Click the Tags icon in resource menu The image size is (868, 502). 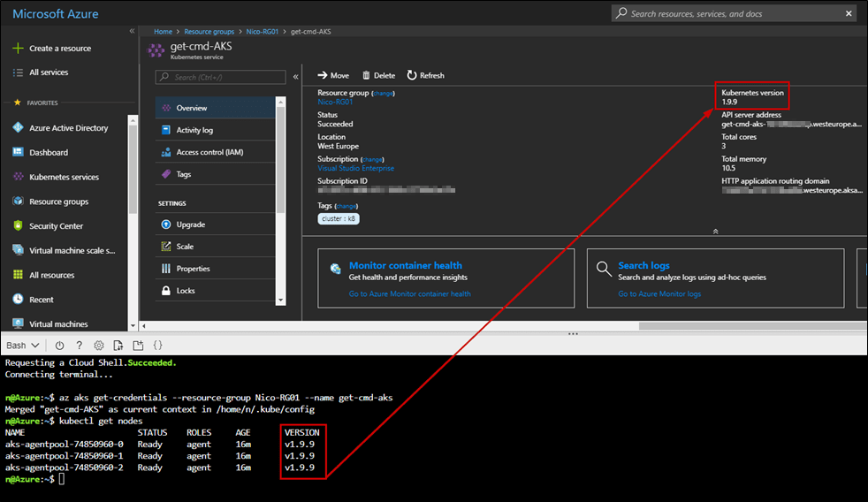165,174
